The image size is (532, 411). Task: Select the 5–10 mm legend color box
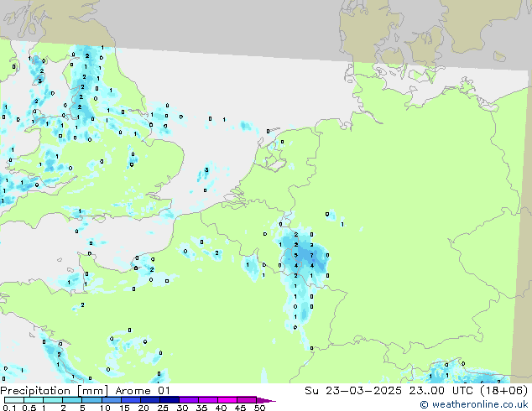91,400
